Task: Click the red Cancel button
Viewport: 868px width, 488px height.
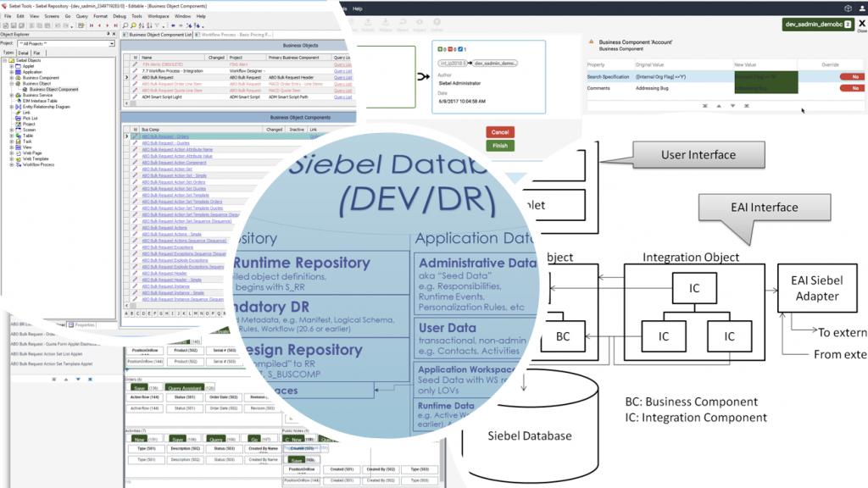Action: pos(500,132)
